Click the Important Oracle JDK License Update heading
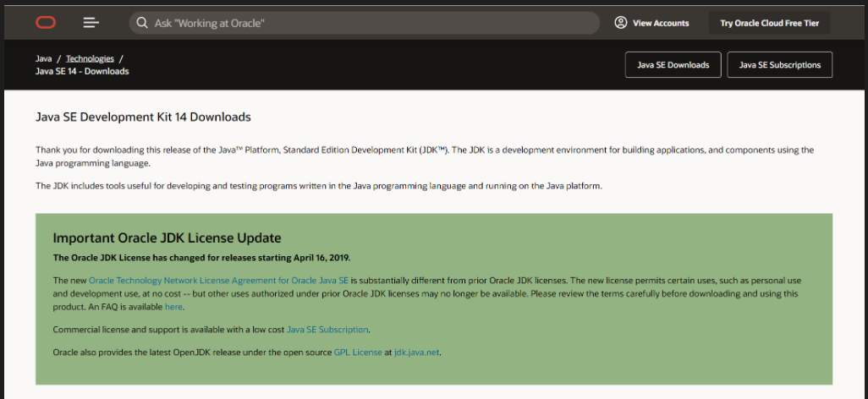The image size is (868, 399). [168, 238]
